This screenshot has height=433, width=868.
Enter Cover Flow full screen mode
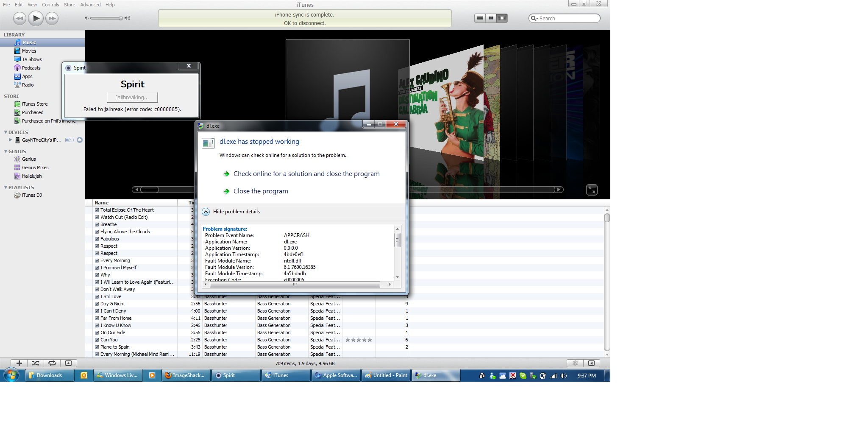click(x=592, y=190)
